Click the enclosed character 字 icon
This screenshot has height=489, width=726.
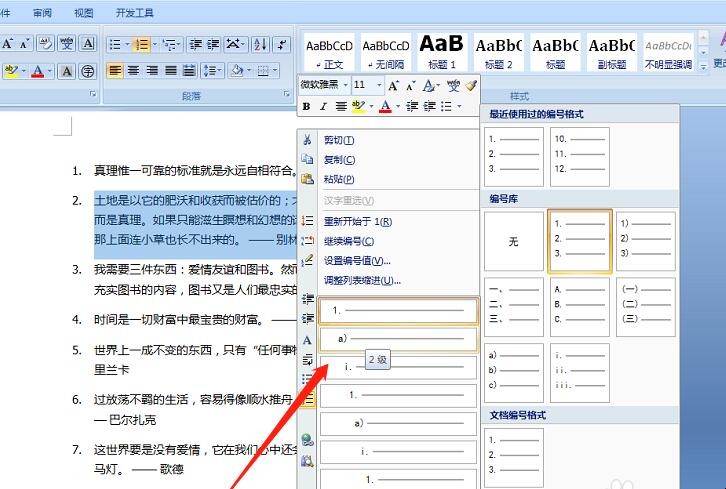88,71
